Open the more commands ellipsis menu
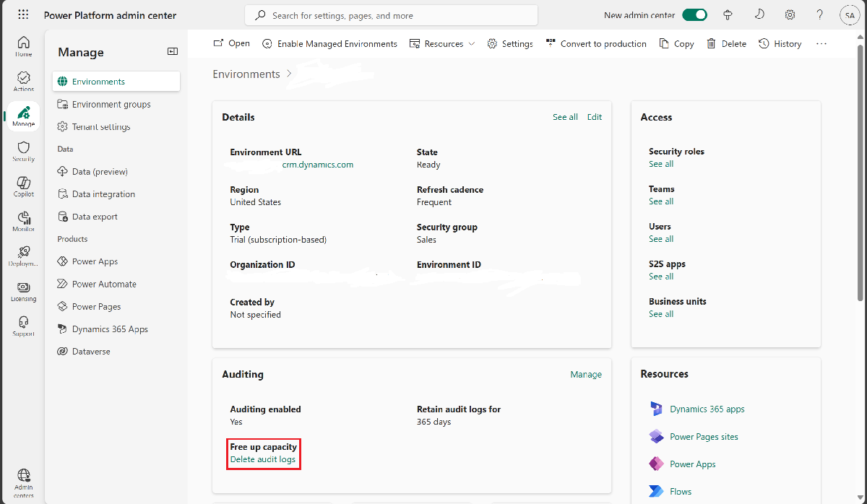The width and height of the screenshot is (867, 504). click(821, 44)
